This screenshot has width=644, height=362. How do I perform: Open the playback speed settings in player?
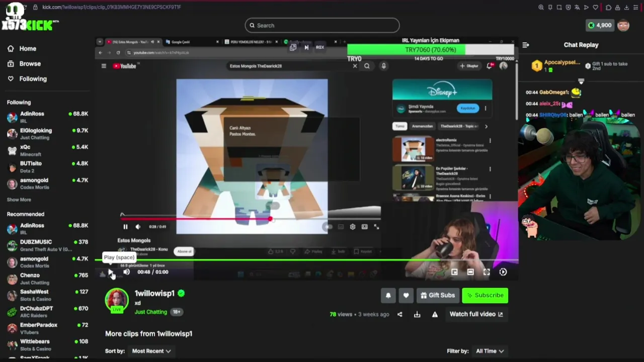pyautogui.click(x=503, y=272)
